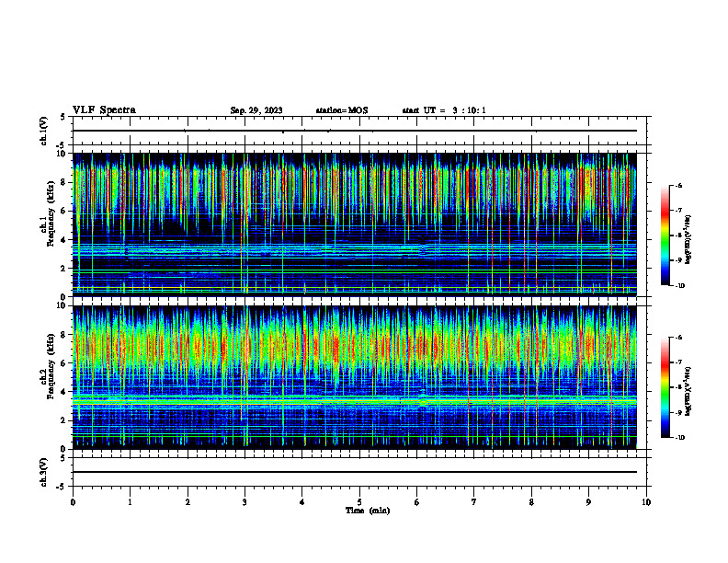This screenshot has height=563, width=728.
Task: Click the "8" kHz tick on ch.1 spectrogram
Action: pyautogui.click(x=64, y=182)
